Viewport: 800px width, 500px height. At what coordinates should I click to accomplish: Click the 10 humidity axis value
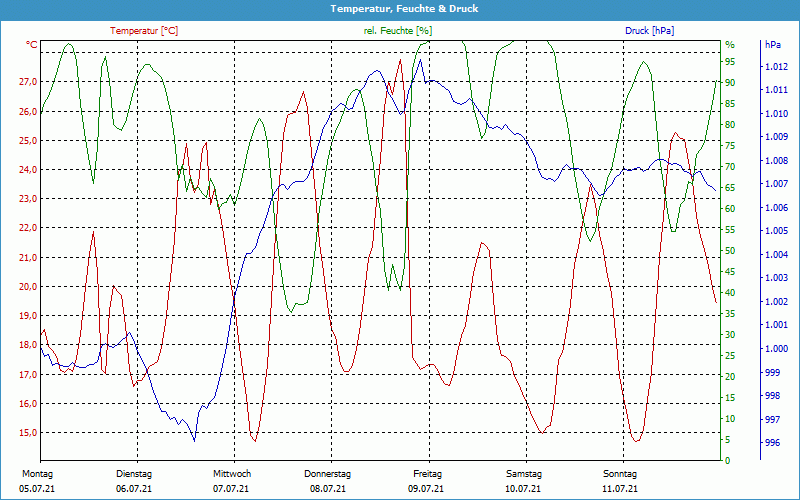[730, 418]
